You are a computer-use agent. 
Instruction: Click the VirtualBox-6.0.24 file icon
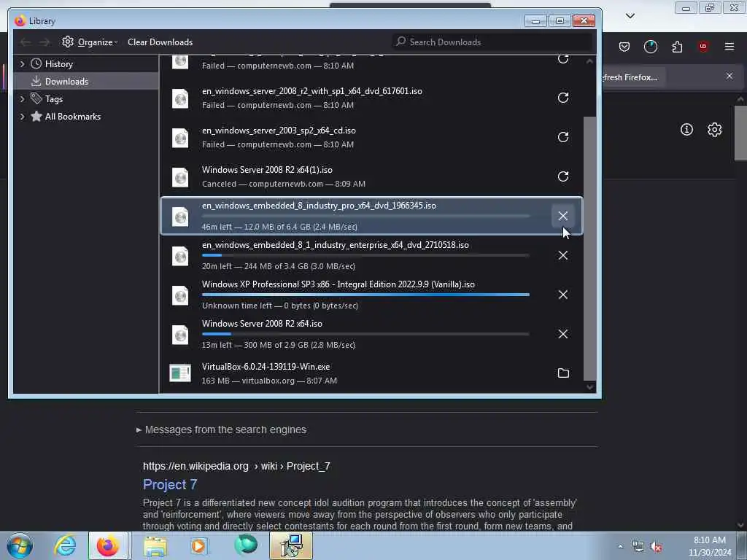180,373
